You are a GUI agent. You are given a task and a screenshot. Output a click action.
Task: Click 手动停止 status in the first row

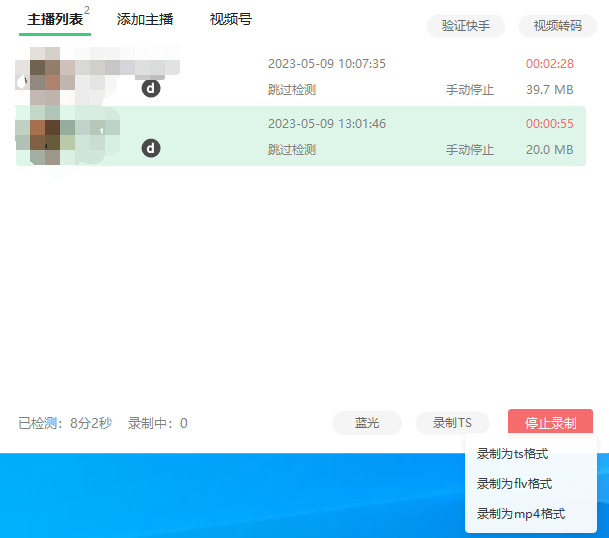click(469, 90)
